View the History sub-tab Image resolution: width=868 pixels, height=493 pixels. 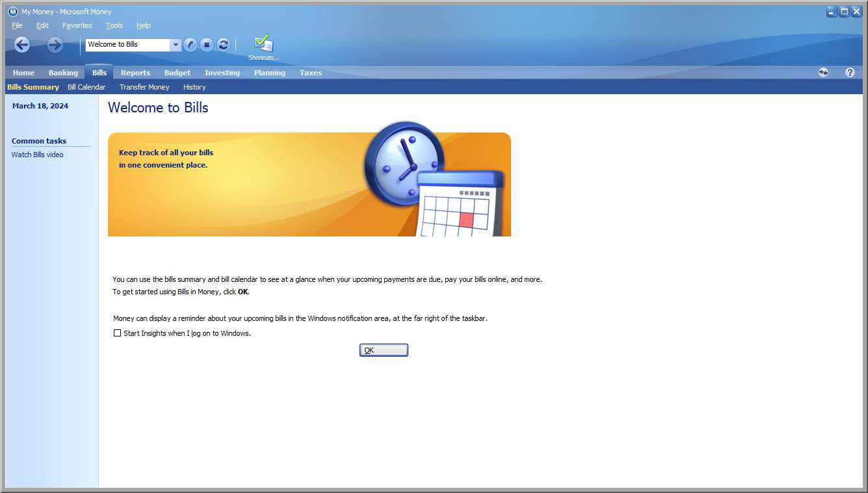click(x=194, y=87)
